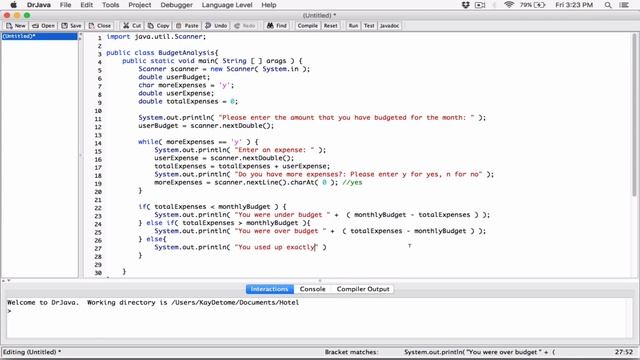Open the Language Level menu

tap(227, 5)
